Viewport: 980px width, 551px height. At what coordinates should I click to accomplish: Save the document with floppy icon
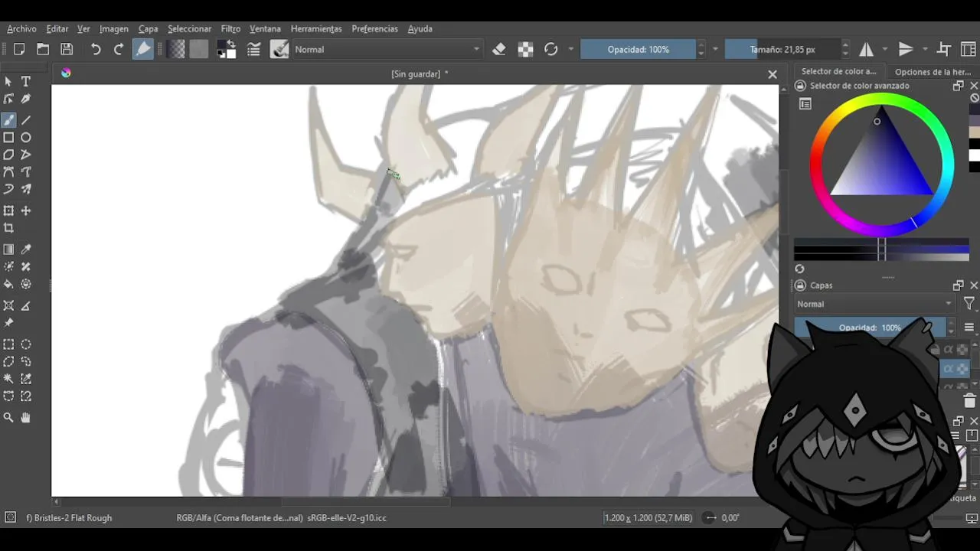pos(67,49)
